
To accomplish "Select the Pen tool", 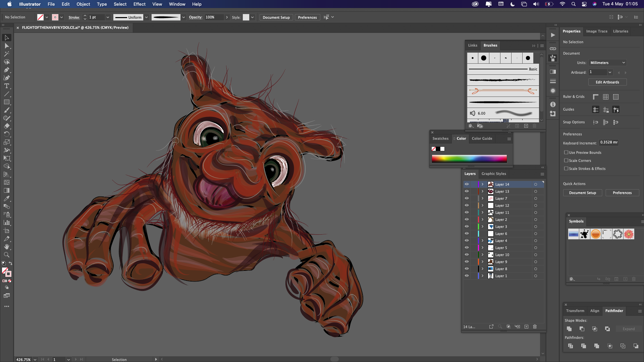I will pos(7,70).
